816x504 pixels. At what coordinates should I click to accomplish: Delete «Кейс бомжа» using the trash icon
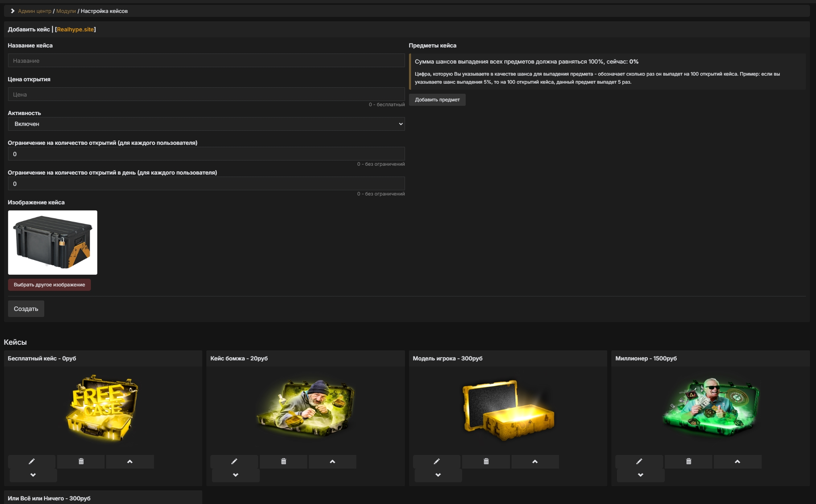point(284,461)
